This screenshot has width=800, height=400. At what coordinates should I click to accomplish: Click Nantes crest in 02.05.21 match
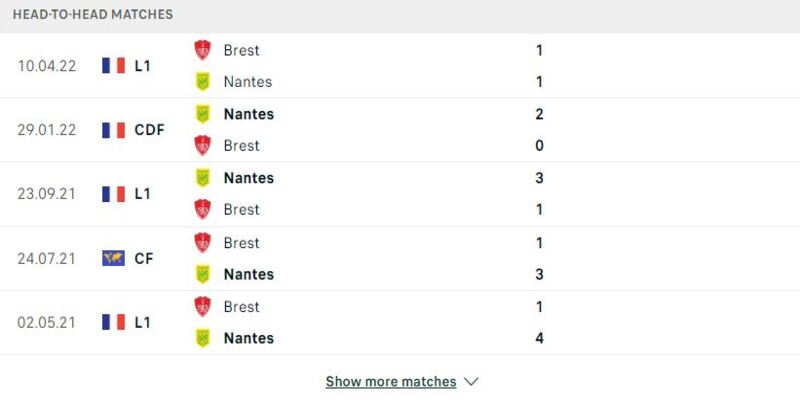click(x=203, y=338)
